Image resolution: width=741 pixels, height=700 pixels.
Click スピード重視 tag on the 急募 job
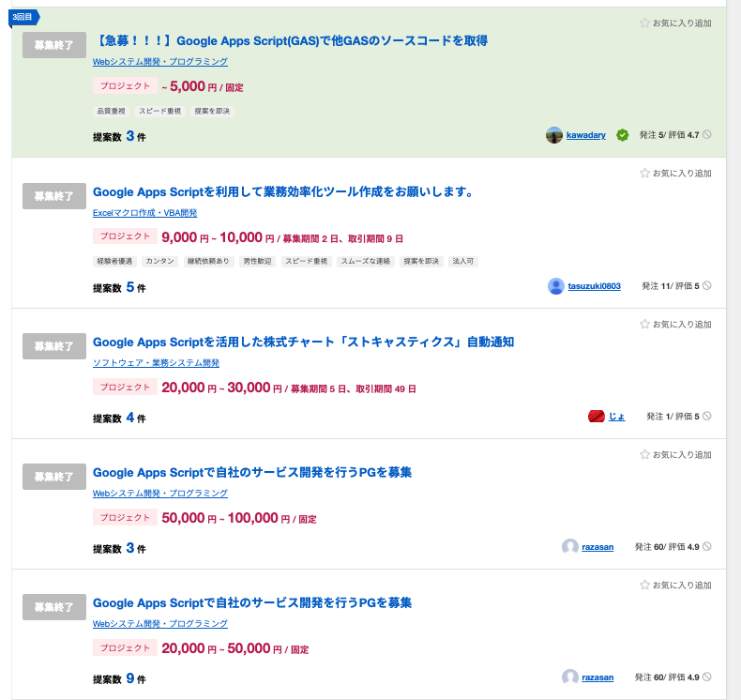pyautogui.click(x=159, y=111)
